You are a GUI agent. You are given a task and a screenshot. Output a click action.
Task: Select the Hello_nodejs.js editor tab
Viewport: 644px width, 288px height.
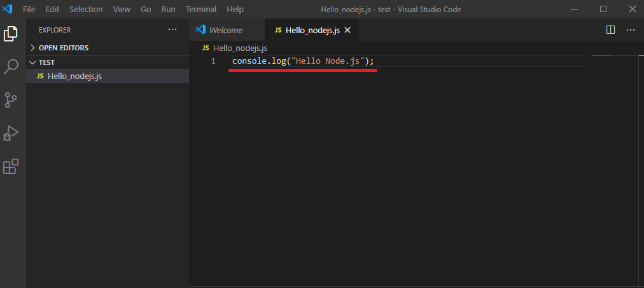(312, 30)
